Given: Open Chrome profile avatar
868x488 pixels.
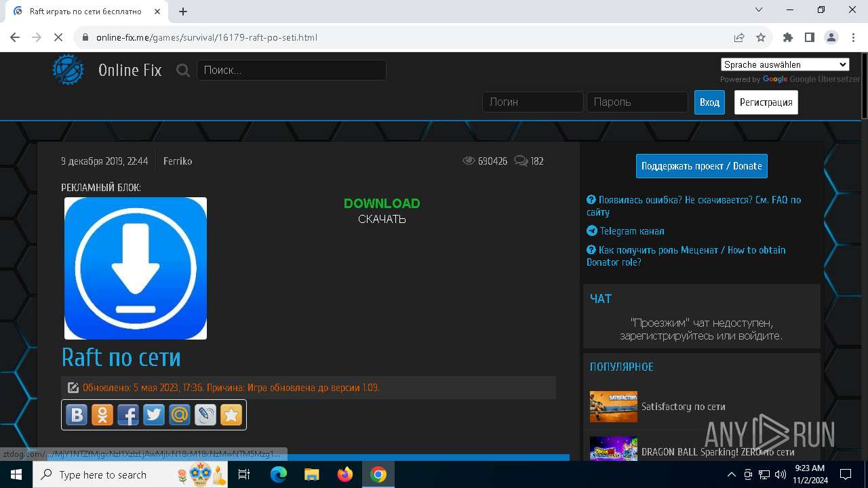Looking at the screenshot, I should click(831, 37).
